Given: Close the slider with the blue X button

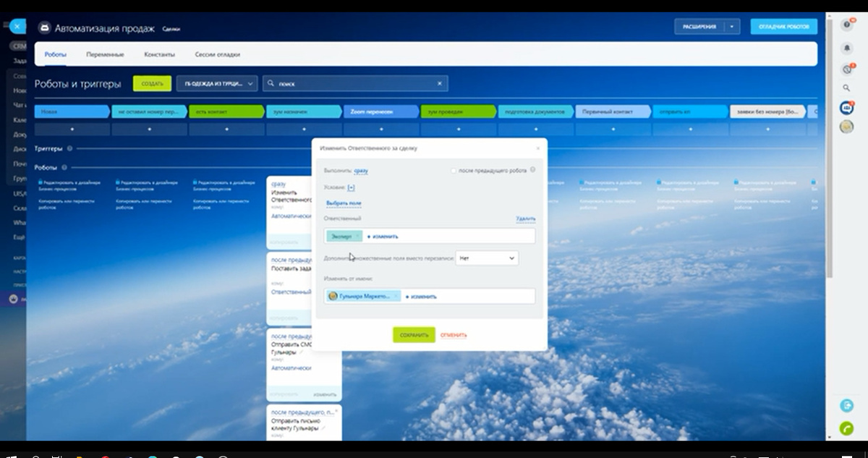Looking at the screenshot, I should [x=17, y=26].
